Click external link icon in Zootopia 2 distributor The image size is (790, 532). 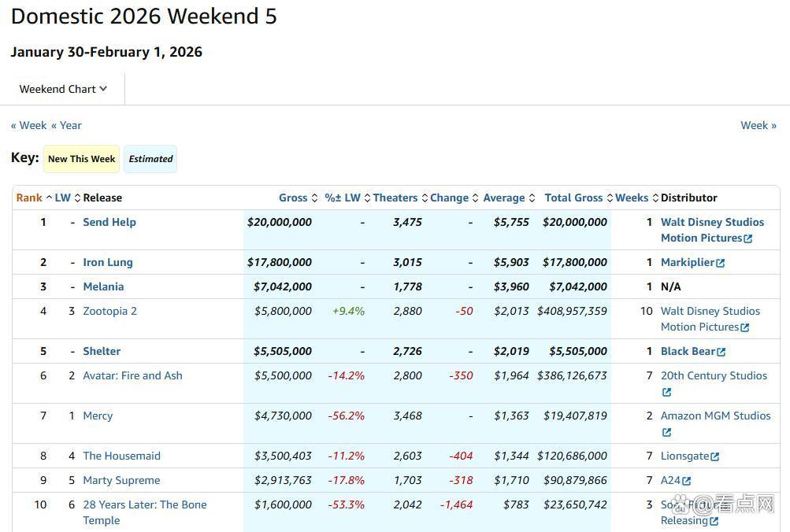point(744,327)
